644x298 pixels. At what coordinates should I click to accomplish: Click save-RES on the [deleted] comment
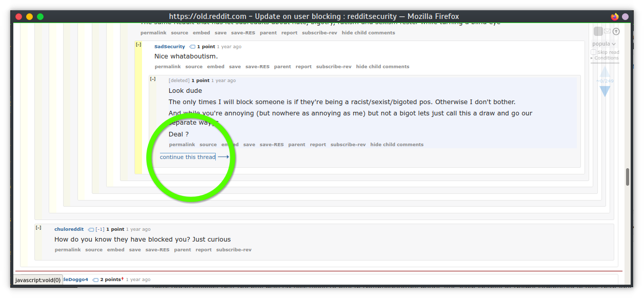(x=271, y=145)
